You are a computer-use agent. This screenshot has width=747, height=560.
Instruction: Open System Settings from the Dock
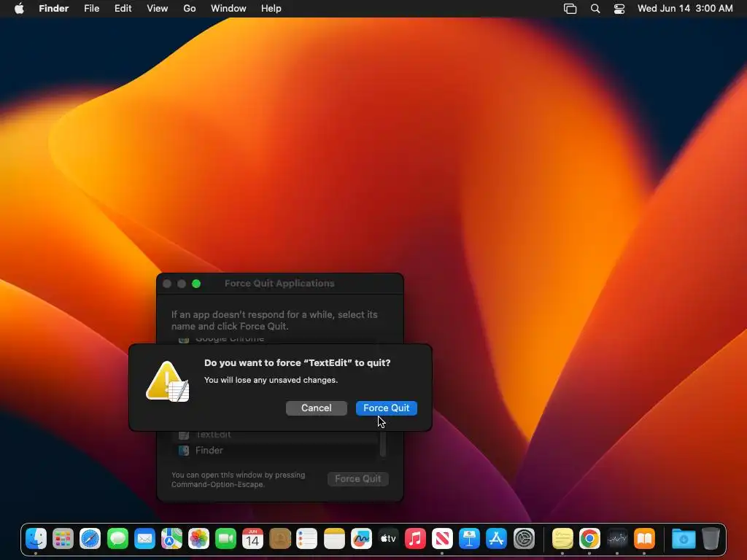click(524, 539)
